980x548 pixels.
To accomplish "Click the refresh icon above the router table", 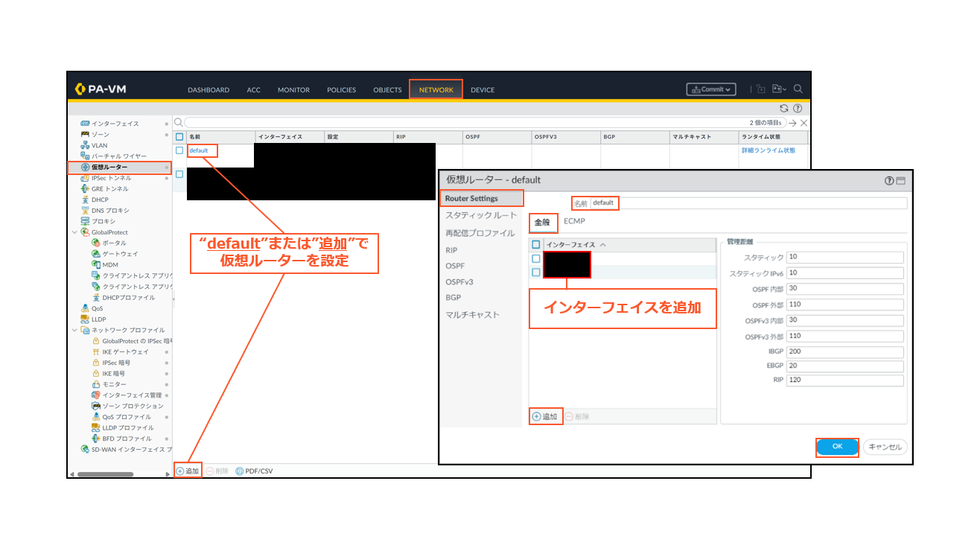I will pyautogui.click(x=784, y=107).
